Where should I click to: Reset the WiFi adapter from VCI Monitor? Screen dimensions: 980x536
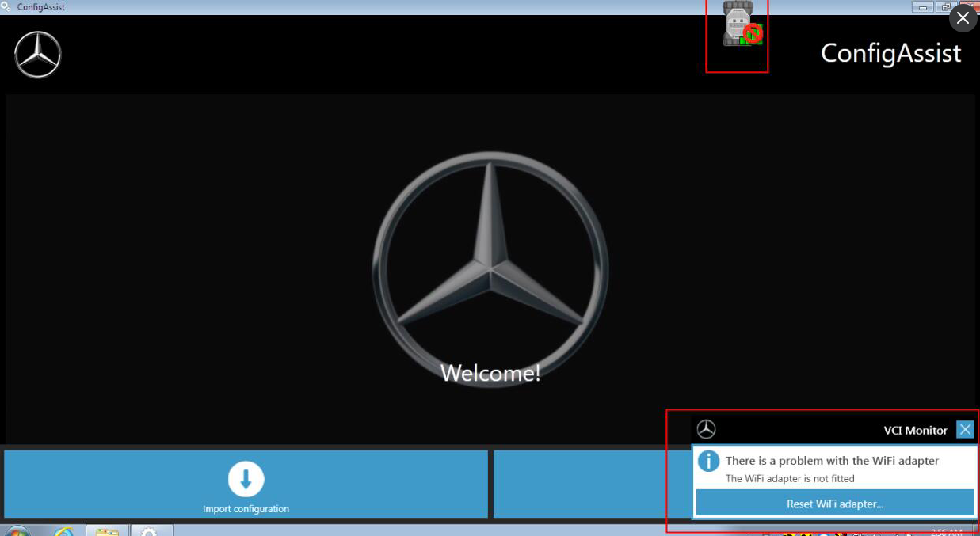(x=835, y=504)
